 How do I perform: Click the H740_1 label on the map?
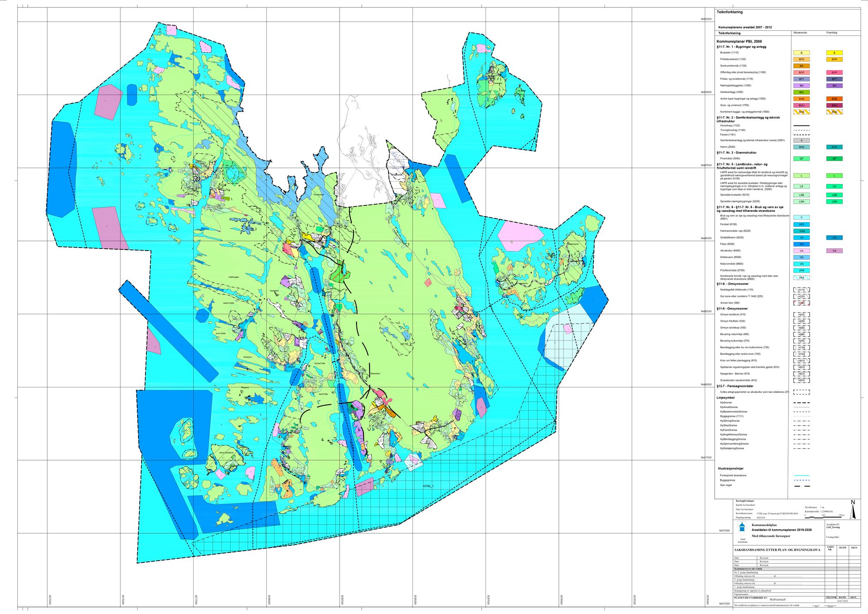tap(428, 486)
